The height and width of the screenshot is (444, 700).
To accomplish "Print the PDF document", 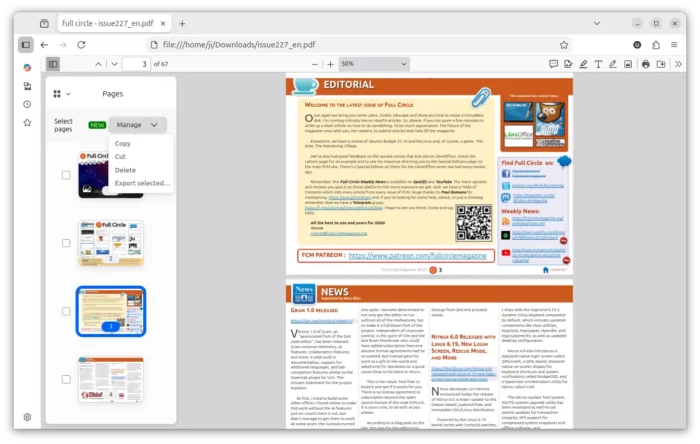I will point(646,64).
